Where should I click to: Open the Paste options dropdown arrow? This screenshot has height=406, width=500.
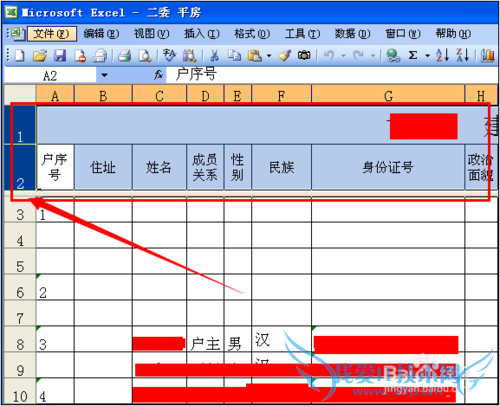point(269,56)
